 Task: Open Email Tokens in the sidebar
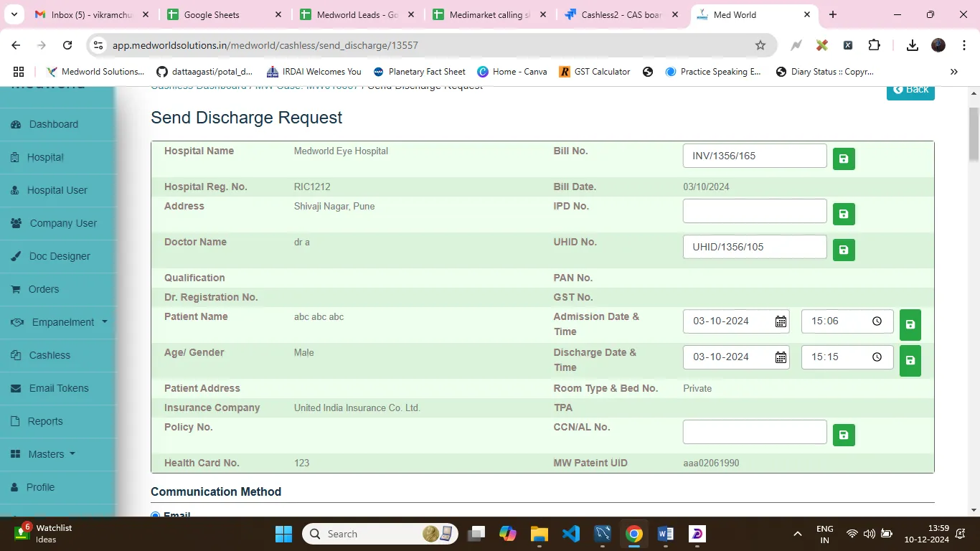tap(57, 388)
